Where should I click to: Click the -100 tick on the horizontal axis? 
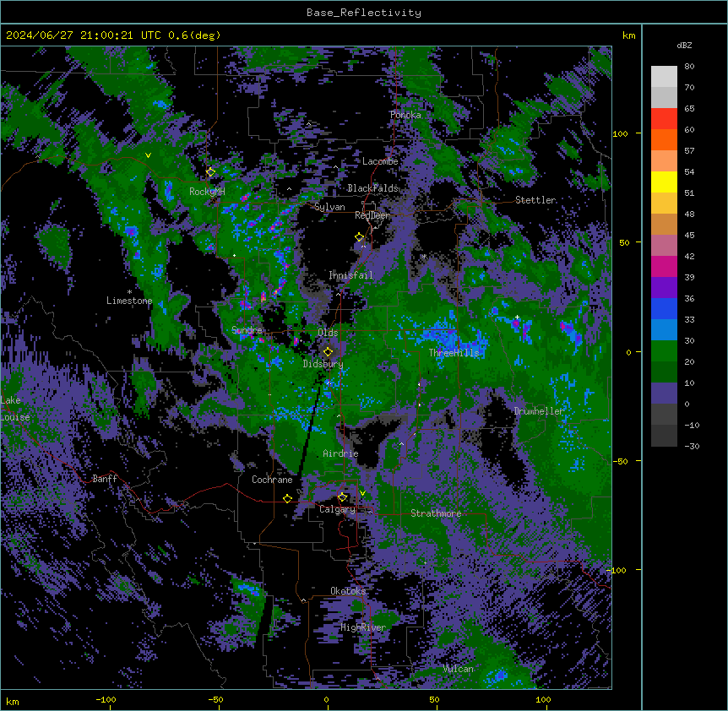[106, 699]
